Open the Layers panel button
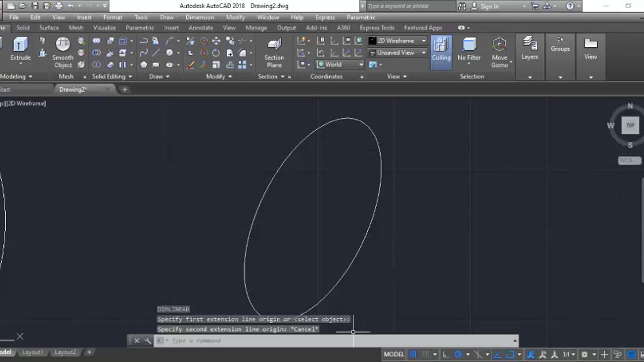The image size is (644, 362). 529,48
